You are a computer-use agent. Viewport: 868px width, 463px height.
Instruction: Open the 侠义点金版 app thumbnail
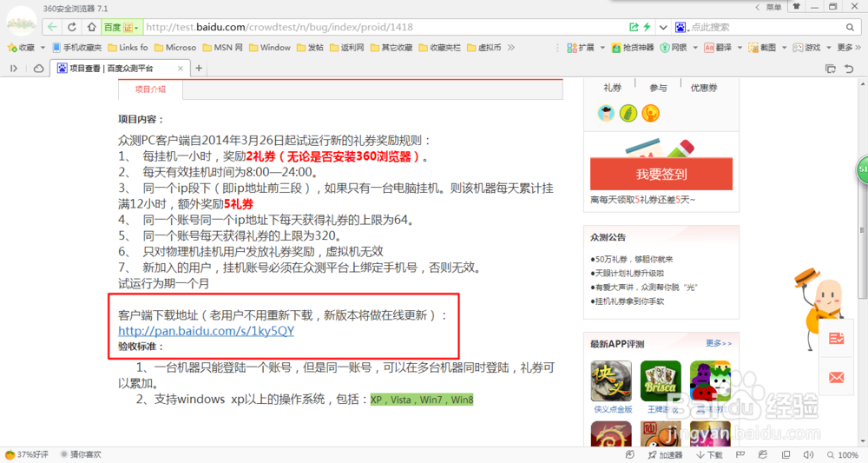tap(611, 381)
